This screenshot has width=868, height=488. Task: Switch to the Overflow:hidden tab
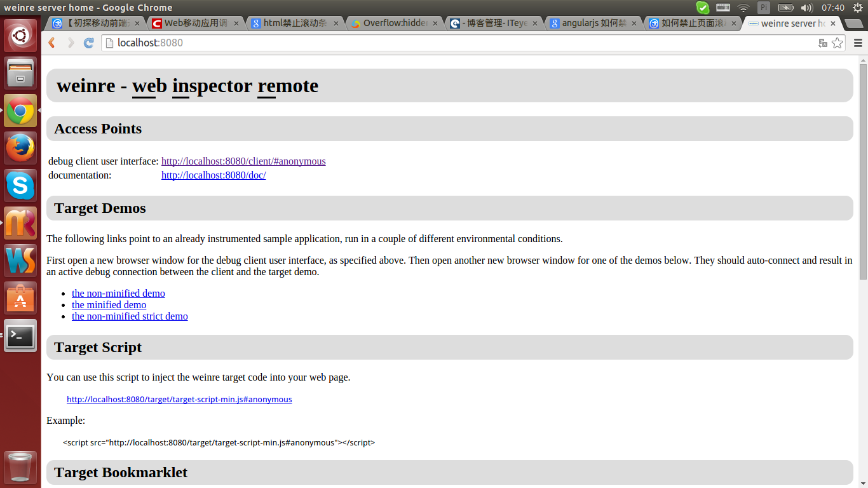[x=395, y=24]
